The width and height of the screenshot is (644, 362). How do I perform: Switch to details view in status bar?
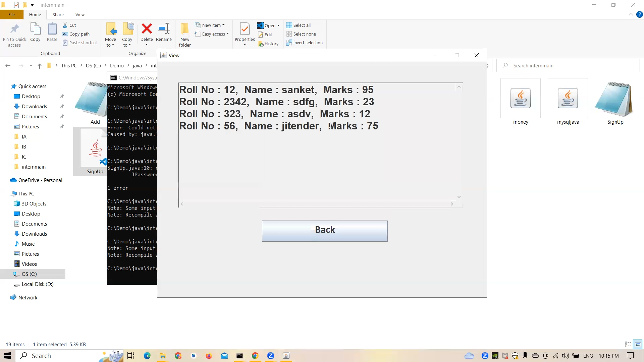coord(628,344)
